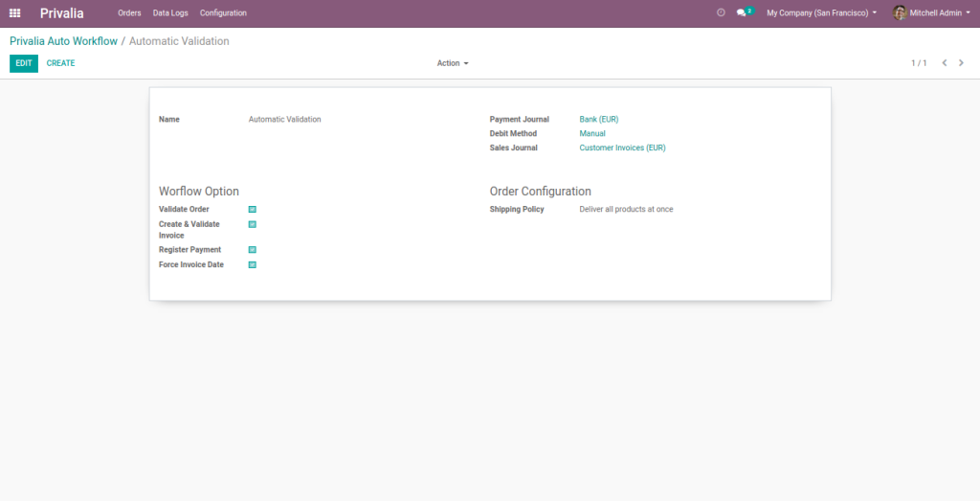Open the Mitchell Admin user menu

(x=932, y=12)
